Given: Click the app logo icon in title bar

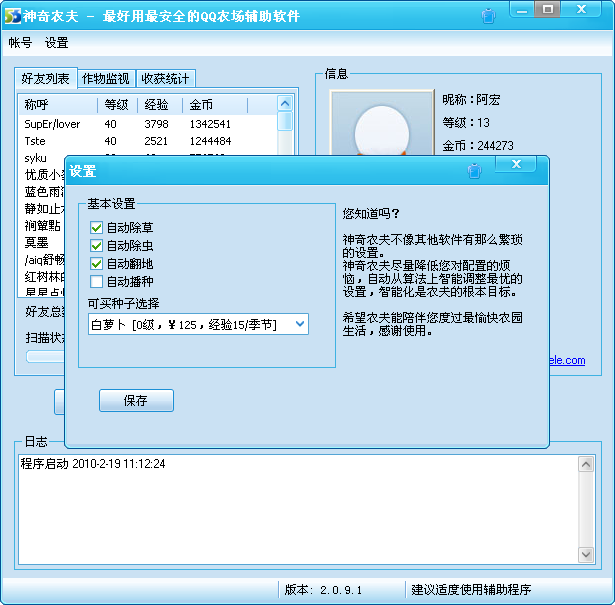Looking at the screenshot, I should (13, 16).
